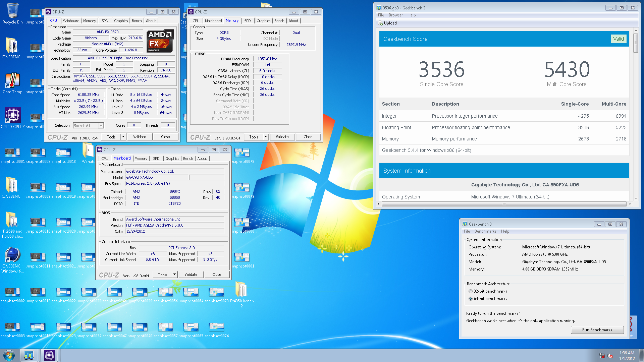Click Tools button in CPU-Z Mainboard window
The width and height of the screenshot is (644, 362).
pyautogui.click(x=162, y=275)
